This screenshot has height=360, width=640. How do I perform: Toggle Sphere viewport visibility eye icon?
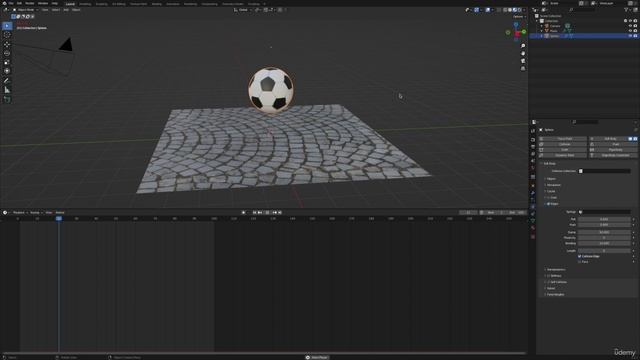click(x=630, y=36)
